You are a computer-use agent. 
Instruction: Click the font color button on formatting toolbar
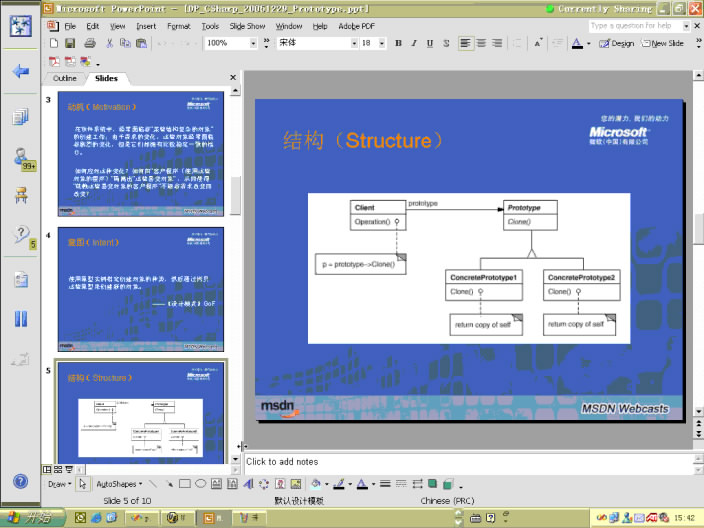(576, 44)
